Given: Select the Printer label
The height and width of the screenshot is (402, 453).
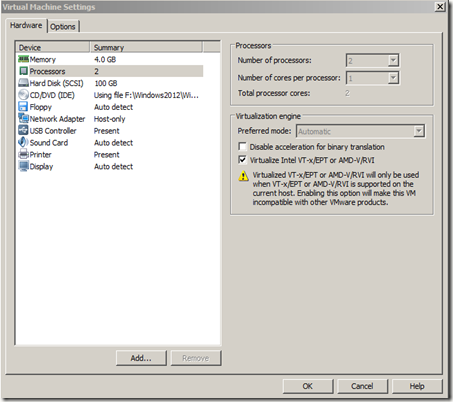Looking at the screenshot, I should [x=40, y=155].
